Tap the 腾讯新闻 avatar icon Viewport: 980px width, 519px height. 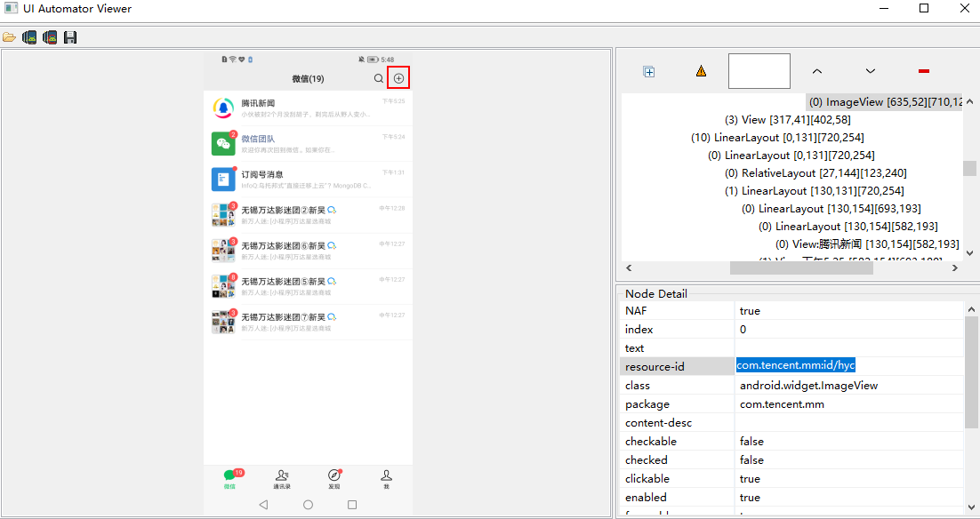223,108
